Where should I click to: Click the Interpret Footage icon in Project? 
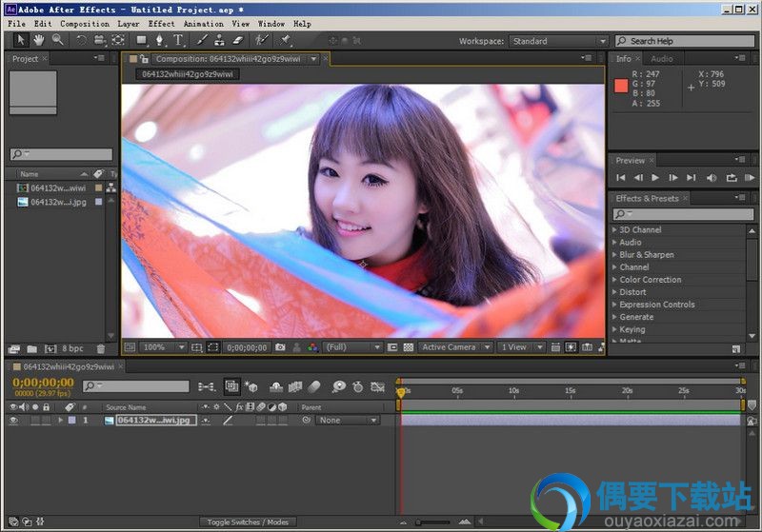[14, 348]
